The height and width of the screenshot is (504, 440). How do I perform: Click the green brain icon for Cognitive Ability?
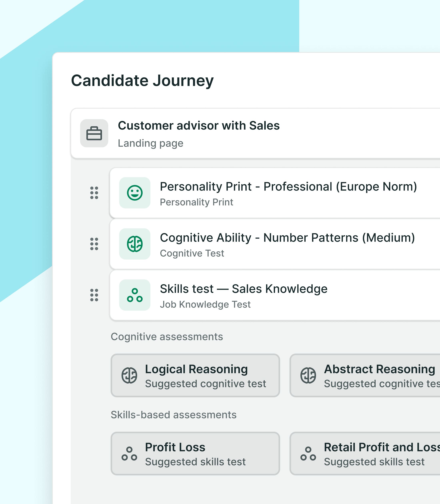click(135, 244)
